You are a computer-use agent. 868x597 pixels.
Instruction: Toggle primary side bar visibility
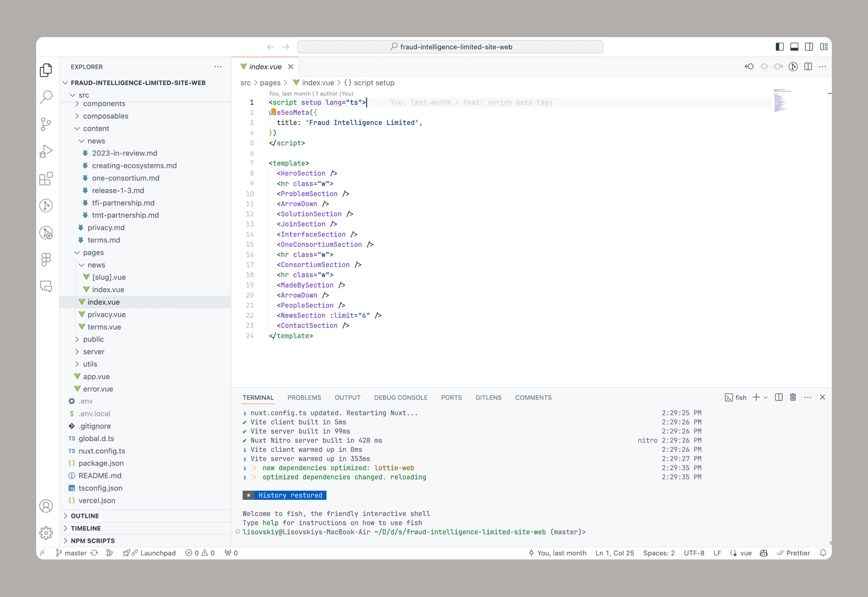point(779,47)
